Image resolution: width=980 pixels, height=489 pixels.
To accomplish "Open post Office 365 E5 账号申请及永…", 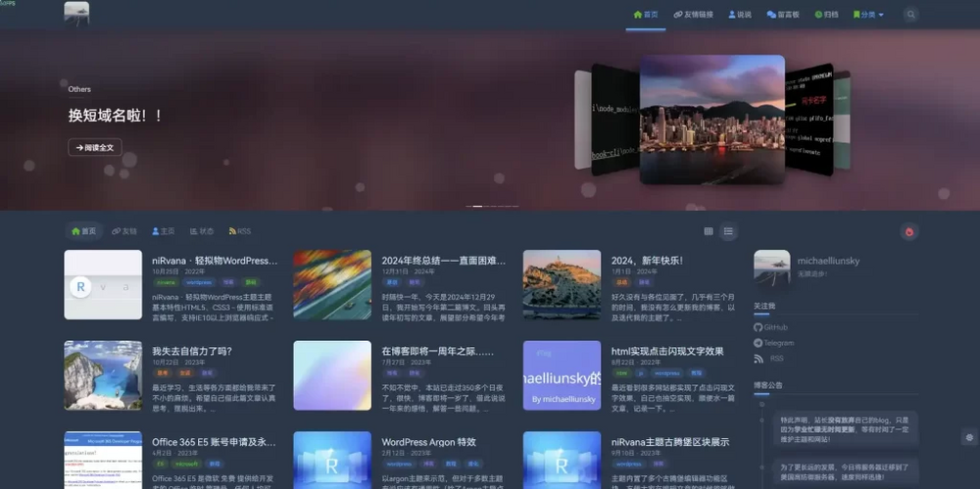I will (x=214, y=442).
